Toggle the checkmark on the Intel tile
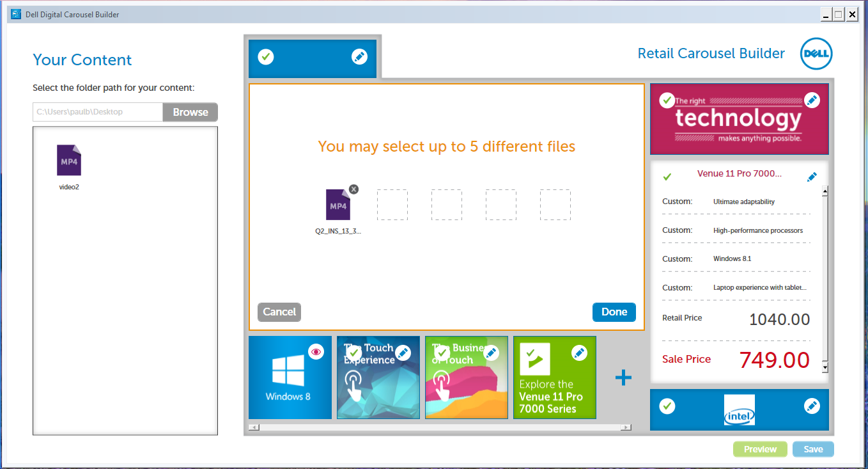 tap(667, 406)
